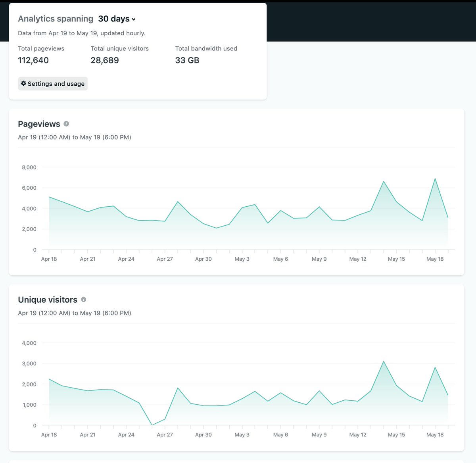Image resolution: width=476 pixels, height=463 pixels.
Task: Click the Total unique visitors value 28,689
Action: [105, 60]
